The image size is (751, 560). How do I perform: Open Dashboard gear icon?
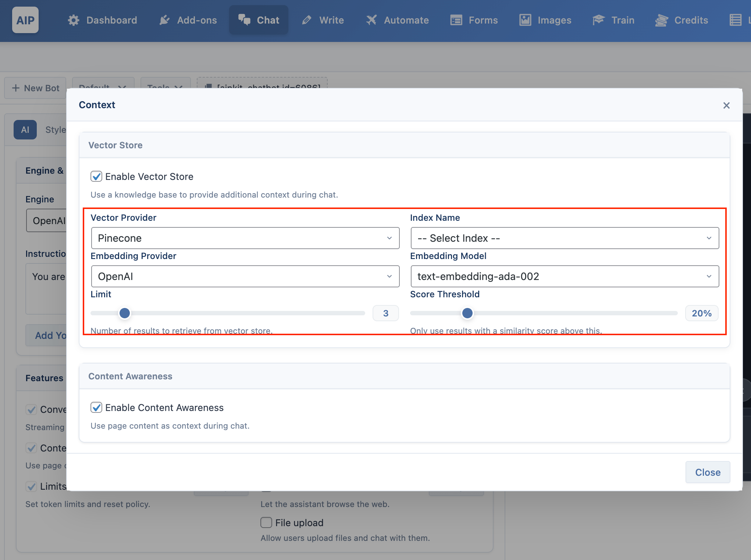74,20
